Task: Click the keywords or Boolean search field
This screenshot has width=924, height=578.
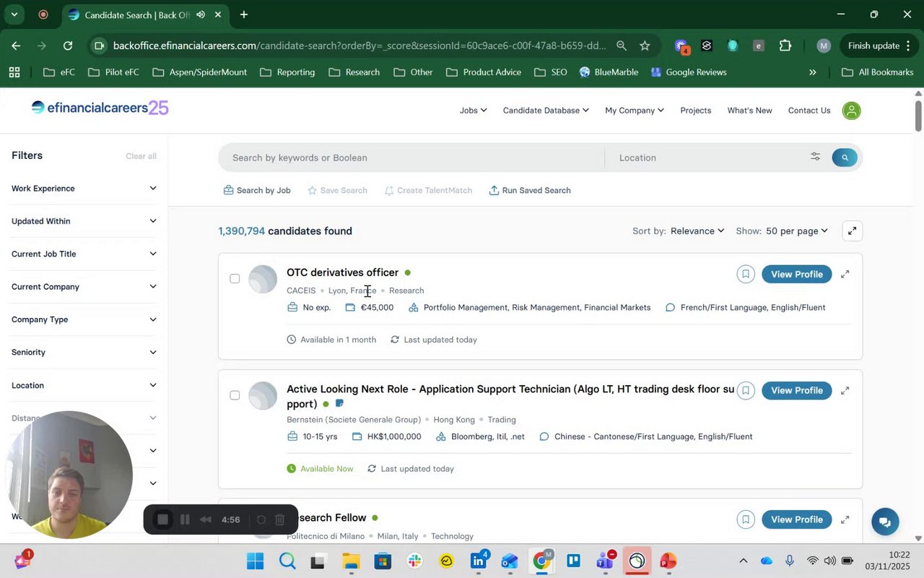Action: [411, 158]
